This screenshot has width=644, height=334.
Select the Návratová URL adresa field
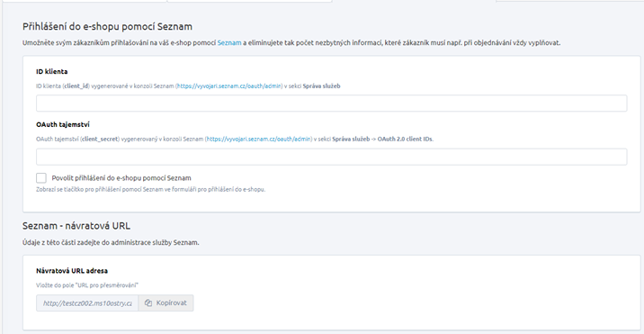(87, 303)
